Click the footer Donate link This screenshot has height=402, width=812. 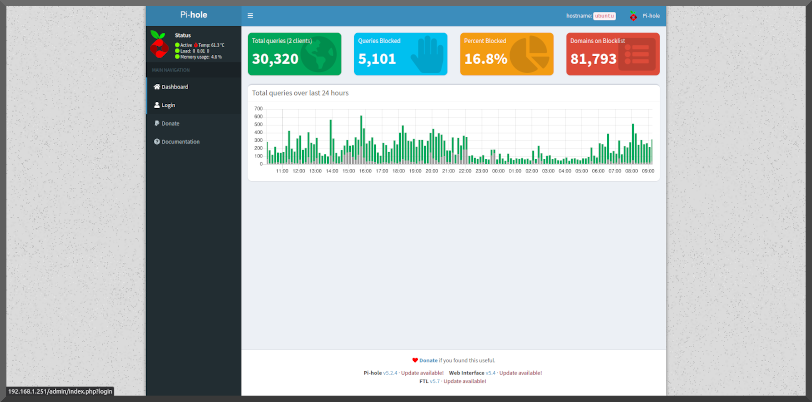(x=428, y=360)
